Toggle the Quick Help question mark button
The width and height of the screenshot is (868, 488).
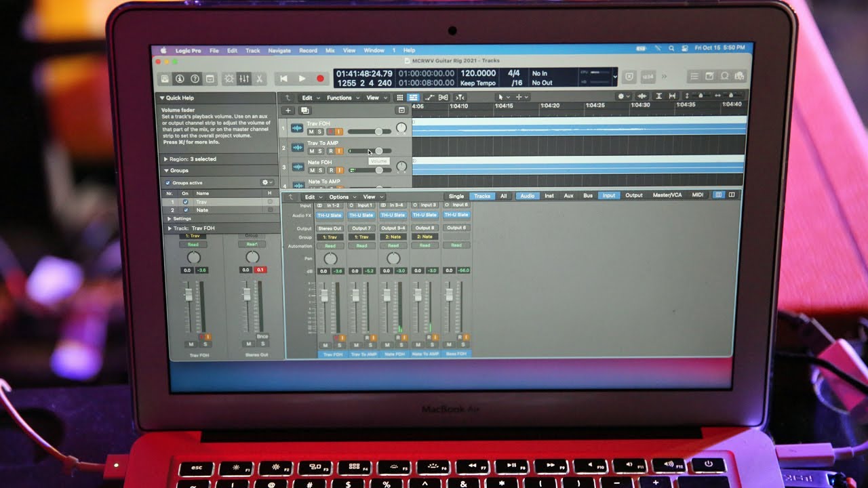click(x=195, y=79)
